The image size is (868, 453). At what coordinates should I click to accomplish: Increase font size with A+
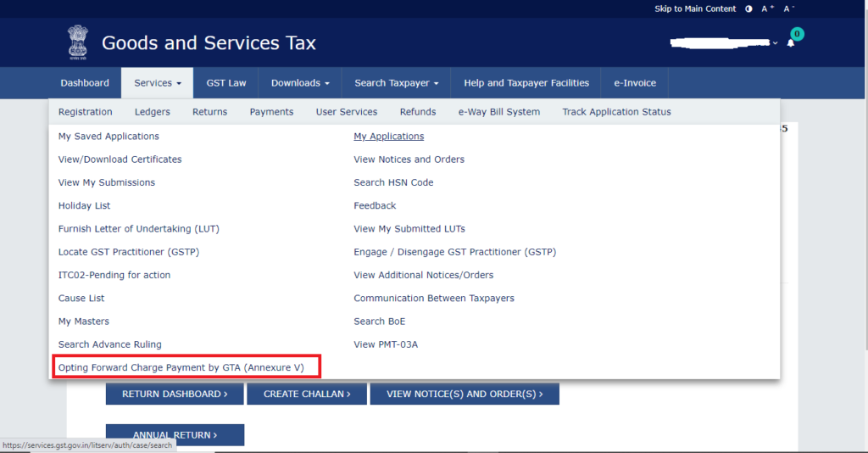tap(767, 8)
